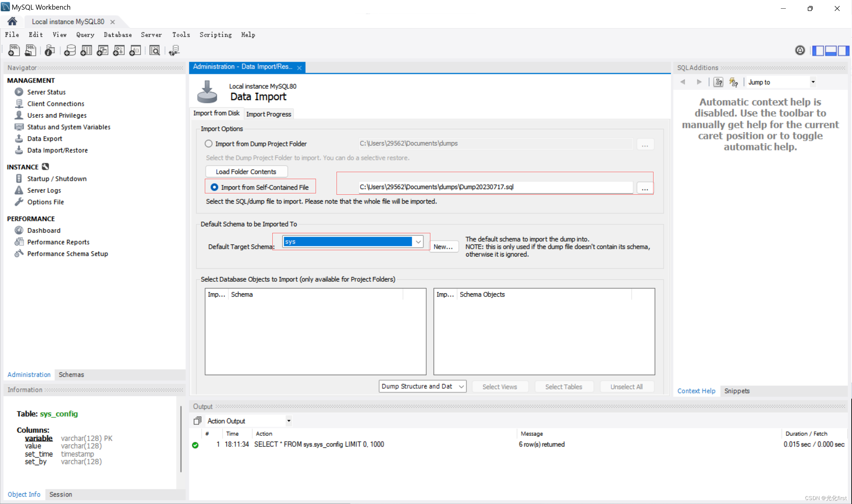This screenshot has height=504, width=852.
Task: Click search table data toolbar icon
Action: 155,50
